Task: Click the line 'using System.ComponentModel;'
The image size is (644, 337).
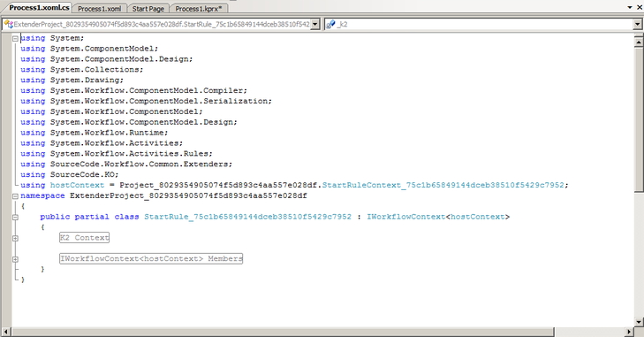Action: (89, 49)
